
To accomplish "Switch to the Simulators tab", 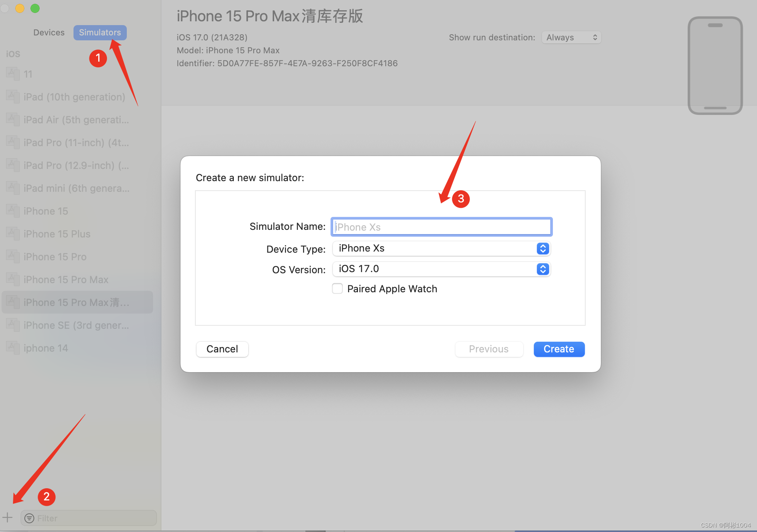I will point(100,32).
